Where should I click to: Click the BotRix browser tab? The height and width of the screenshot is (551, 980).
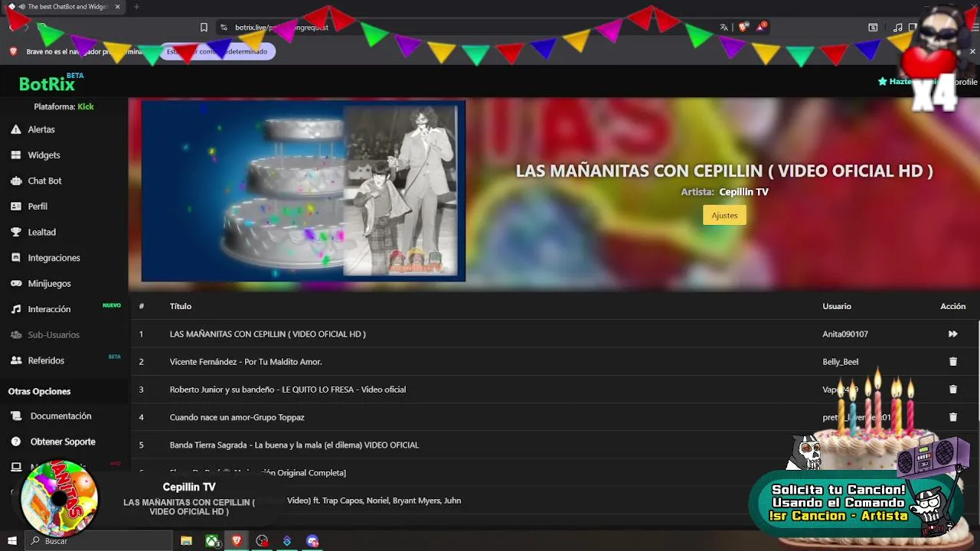coord(65,7)
